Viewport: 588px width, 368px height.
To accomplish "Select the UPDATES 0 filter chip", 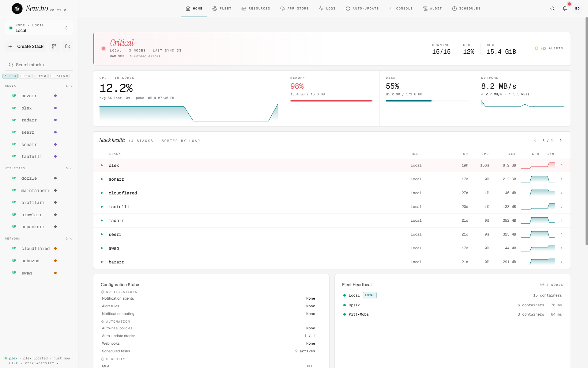I will click(59, 76).
